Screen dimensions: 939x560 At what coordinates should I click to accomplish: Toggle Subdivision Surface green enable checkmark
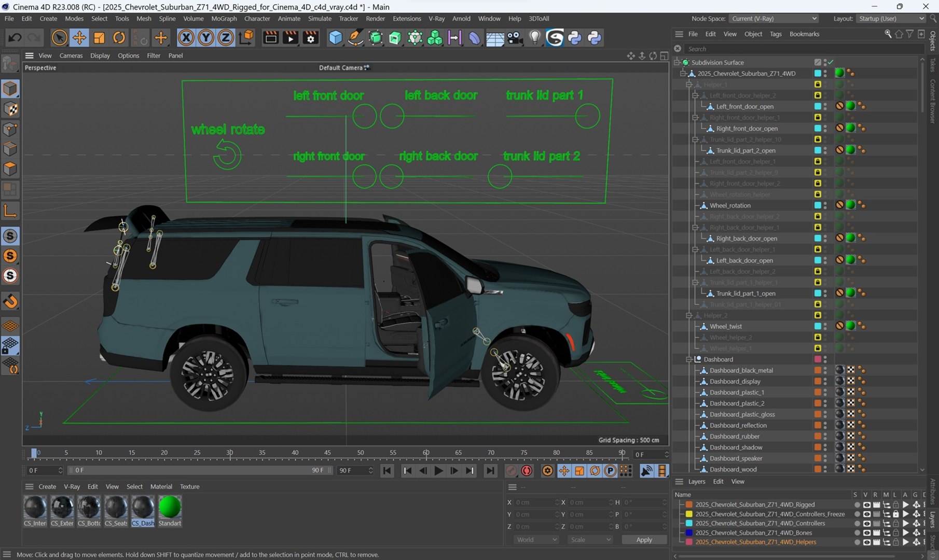pyautogui.click(x=831, y=62)
